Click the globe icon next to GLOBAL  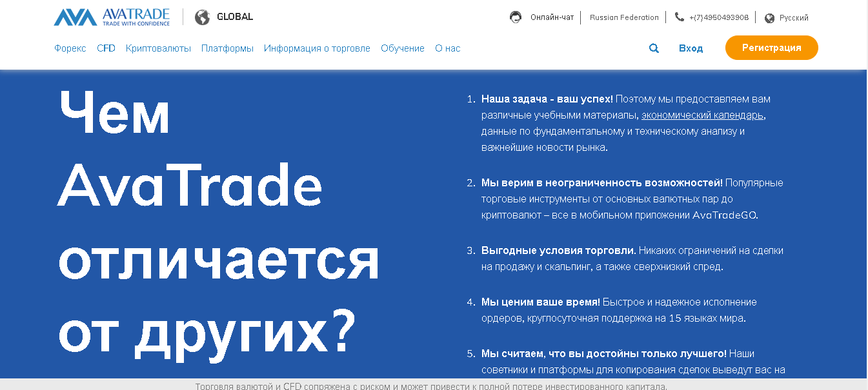(x=203, y=17)
